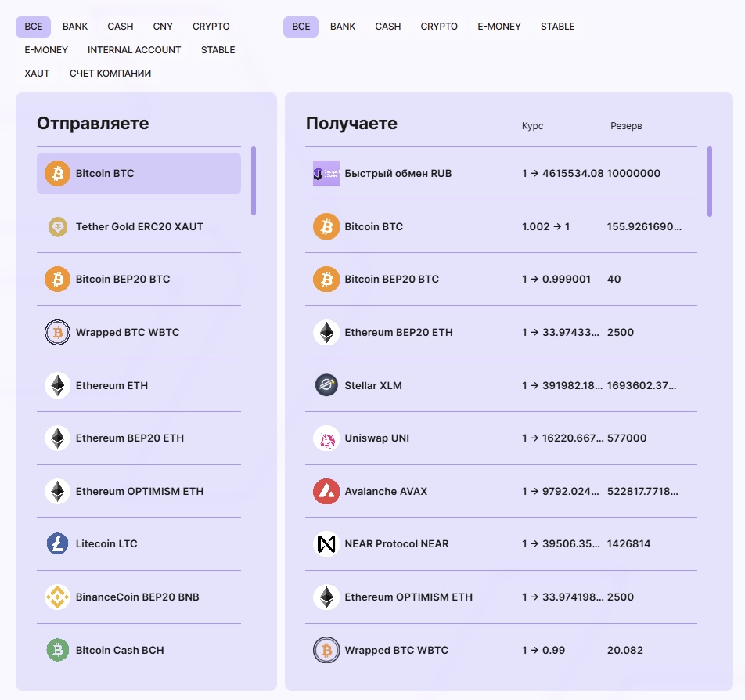Select the E-MONEY filter above Отправляете
This screenshot has width=745, height=700.
pos(46,50)
